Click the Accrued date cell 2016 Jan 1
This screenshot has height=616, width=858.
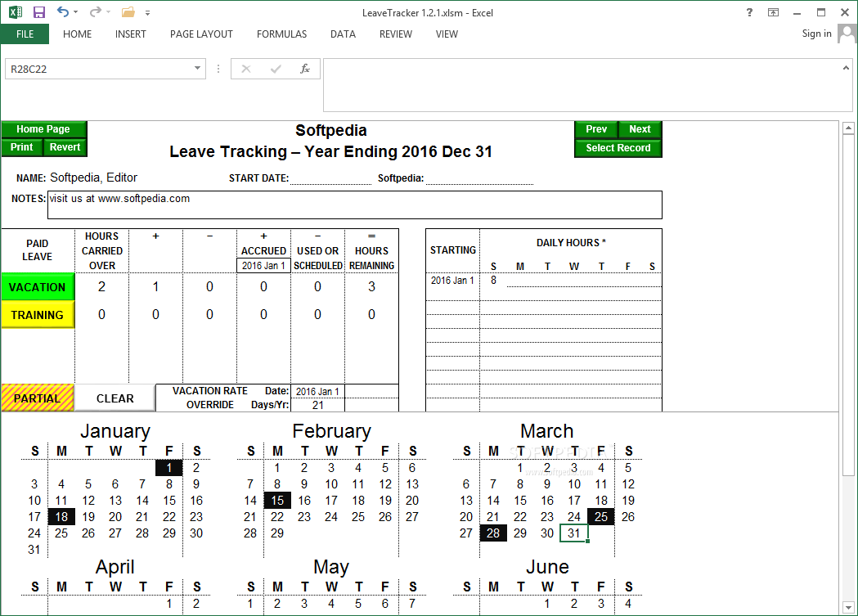click(263, 265)
